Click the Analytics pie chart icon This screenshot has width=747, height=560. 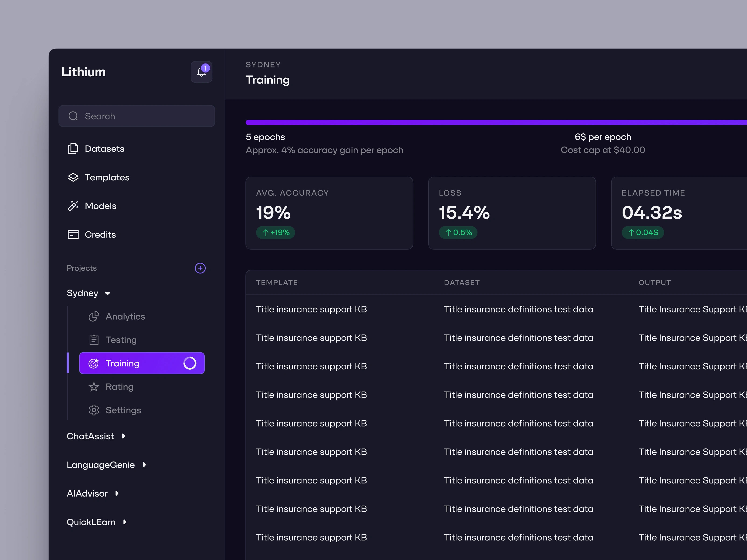[x=94, y=317]
